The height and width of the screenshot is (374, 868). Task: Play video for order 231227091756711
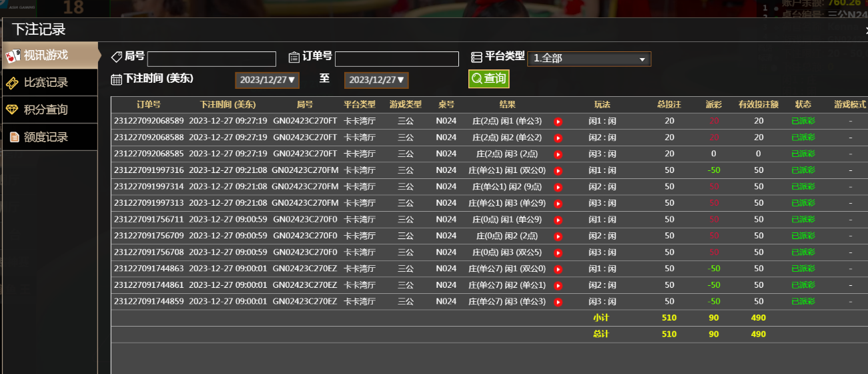tap(558, 220)
